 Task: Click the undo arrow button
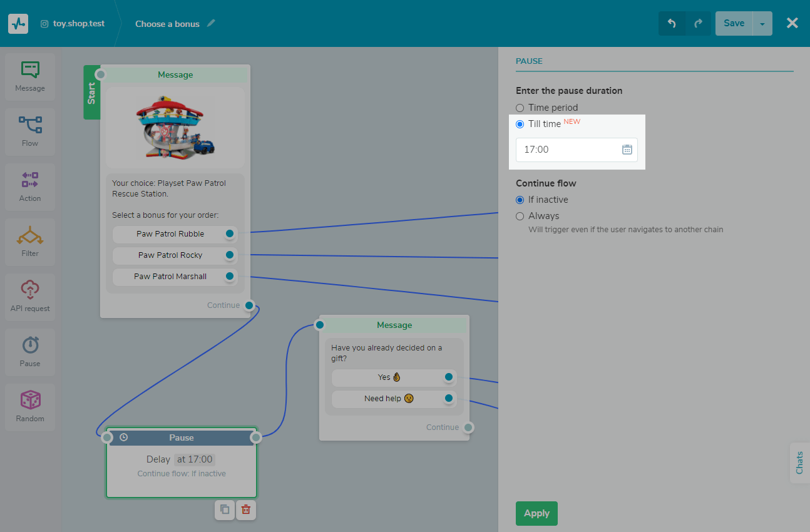pyautogui.click(x=672, y=24)
